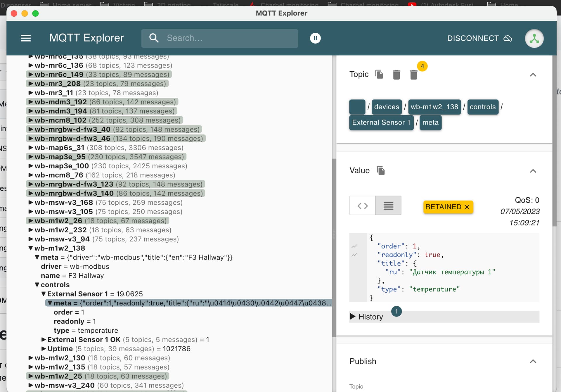561x392 pixels.
Task: Expand wb-mrgbw-d-fw3_140 tree node
Action: click(30, 193)
